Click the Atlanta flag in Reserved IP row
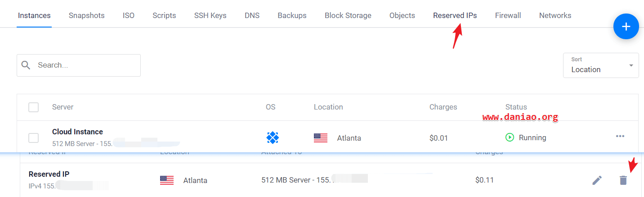This screenshot has height=197, width=644. (x=167, y=180)
